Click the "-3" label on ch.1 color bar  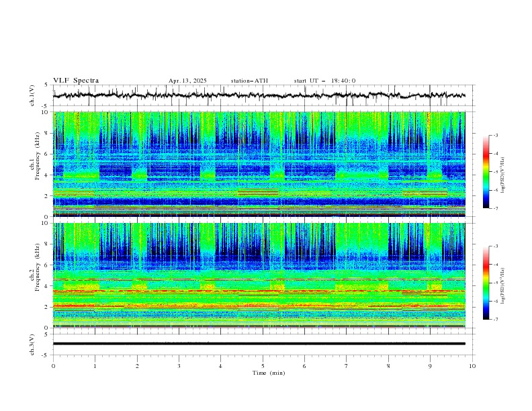point(496,135)
